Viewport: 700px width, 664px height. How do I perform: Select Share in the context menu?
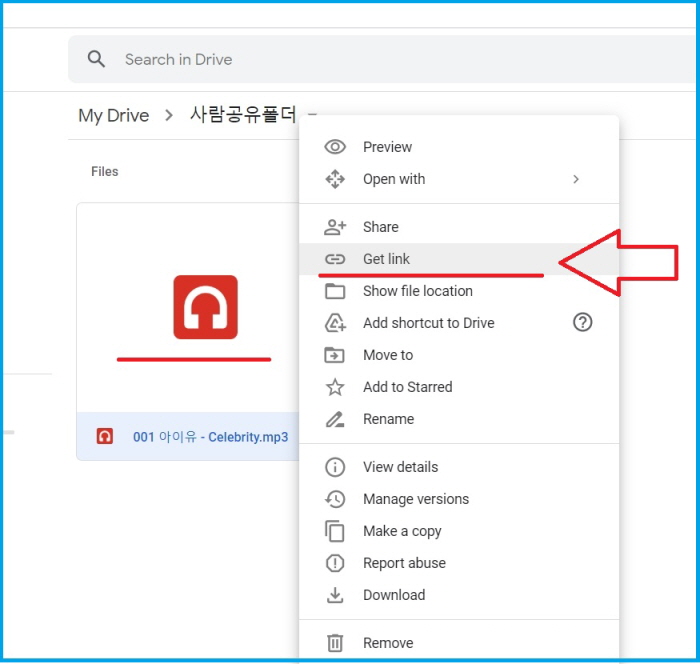(380, 227)
